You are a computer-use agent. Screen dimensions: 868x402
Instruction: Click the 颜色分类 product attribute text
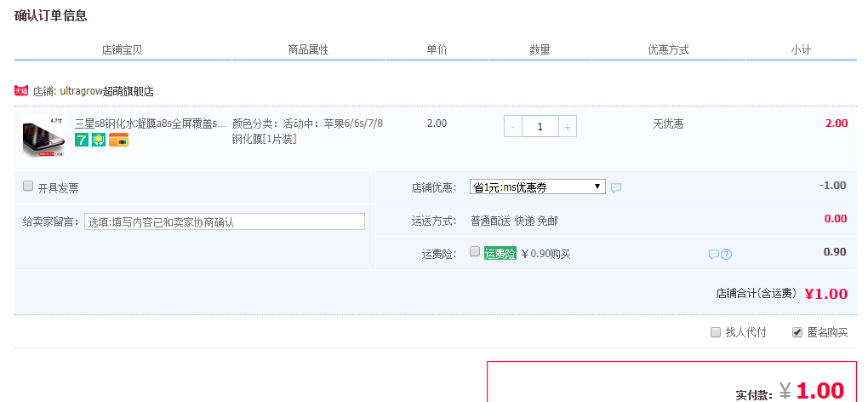point(307,131)
